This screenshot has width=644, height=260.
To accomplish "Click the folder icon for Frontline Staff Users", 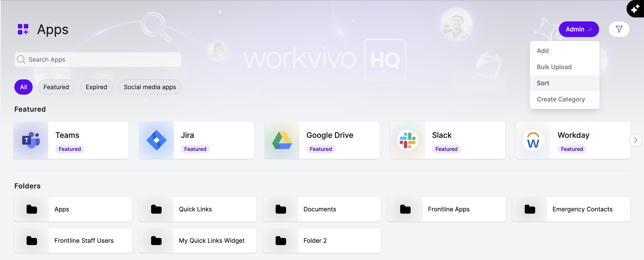I will [x=32, y=240].
